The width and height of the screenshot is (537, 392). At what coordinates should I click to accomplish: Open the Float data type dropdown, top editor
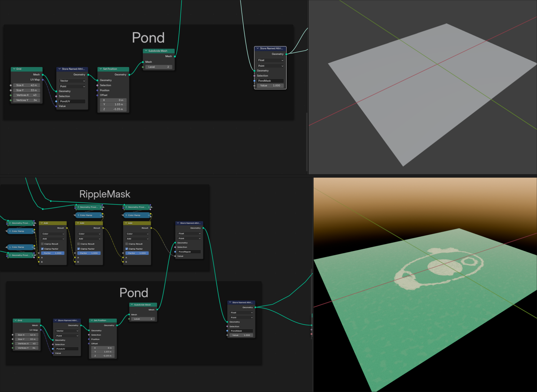coord(270,60)
